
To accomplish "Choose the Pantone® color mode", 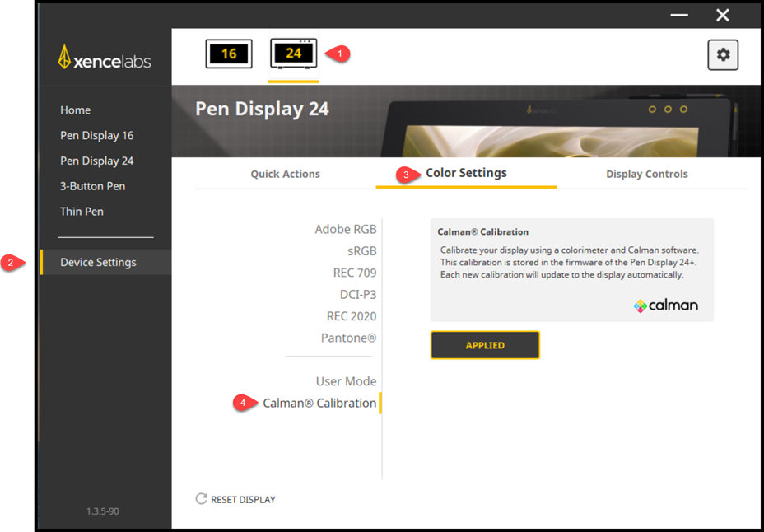I will tap(348, 338).
